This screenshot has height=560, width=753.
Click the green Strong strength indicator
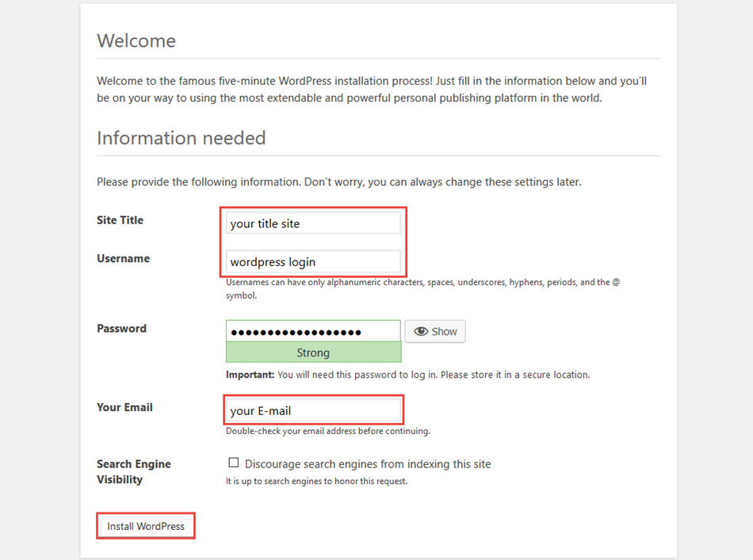(313, 352)
